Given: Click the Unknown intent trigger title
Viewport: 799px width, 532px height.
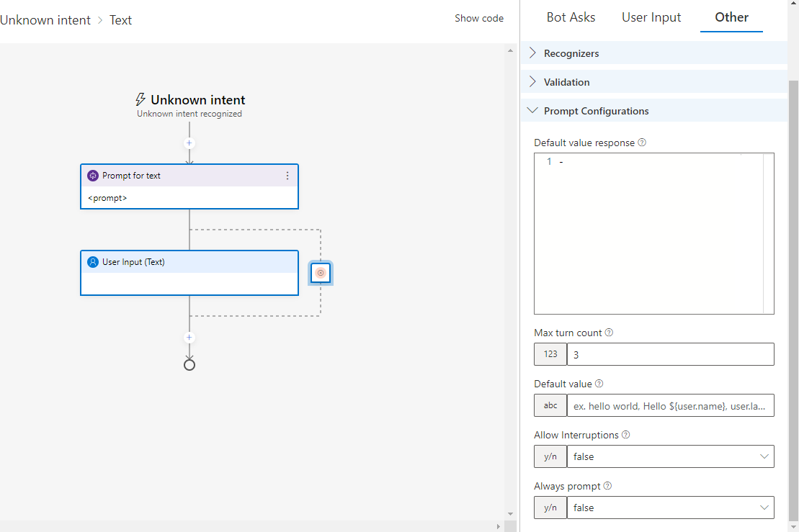Looking at the screenshot, I should pos(197,100).
